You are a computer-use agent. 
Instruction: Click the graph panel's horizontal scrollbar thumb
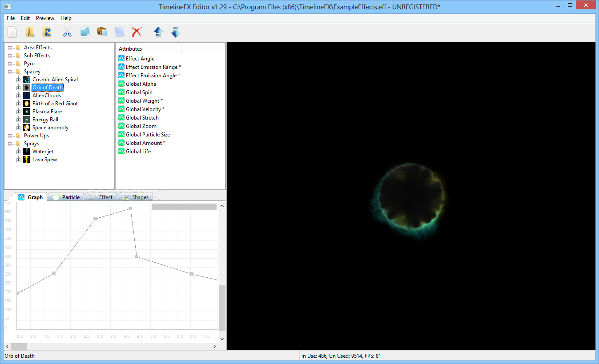19,346
